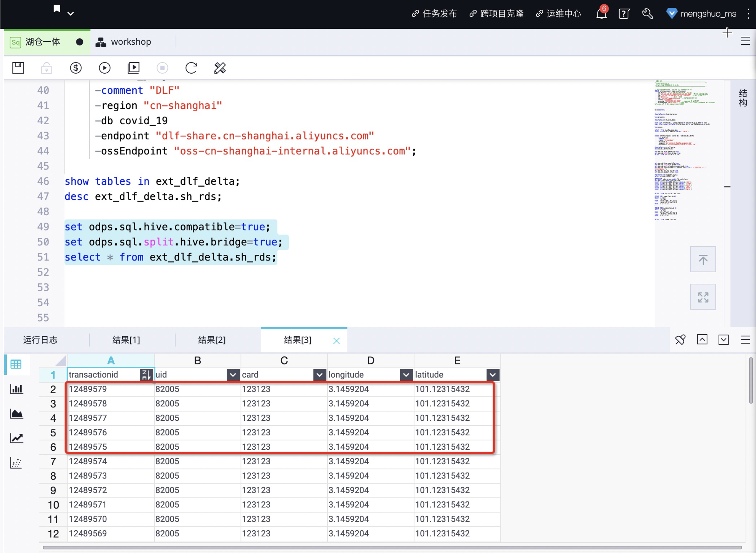Switch to the 结果[2] tab
The width and height of the screenshot is (756, 553).
(x=212, y=340)
